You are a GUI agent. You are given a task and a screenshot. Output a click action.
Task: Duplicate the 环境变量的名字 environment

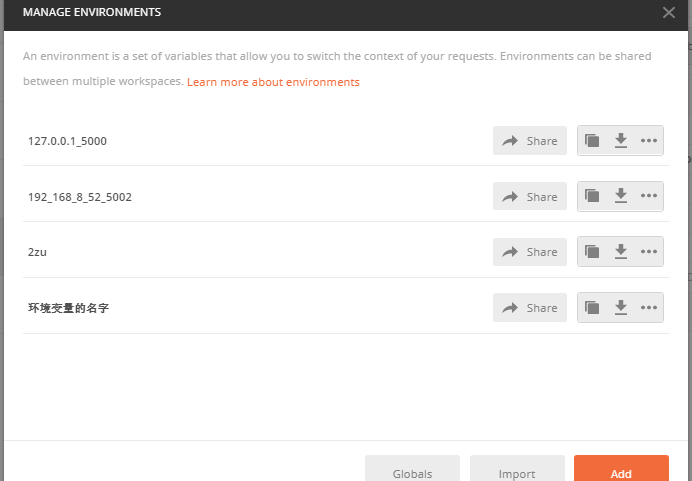pyautogui.click(x=592, y=308)
